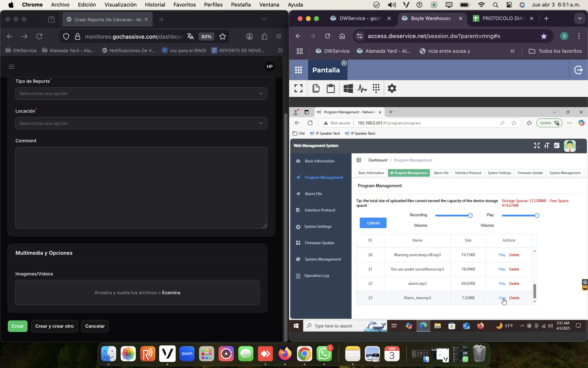Viewport: 588px width, 368px height.
Task: Click the Firefox zoom 80% indicator
Action: (206, 37)
